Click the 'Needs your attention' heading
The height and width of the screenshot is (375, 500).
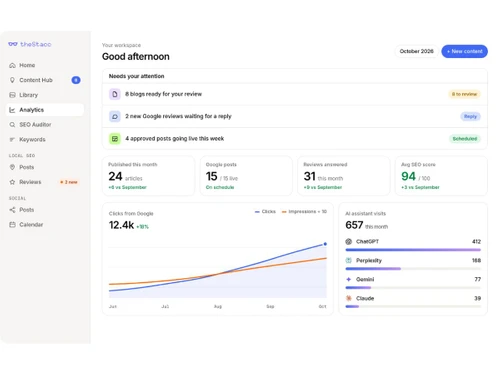[136, 76]
